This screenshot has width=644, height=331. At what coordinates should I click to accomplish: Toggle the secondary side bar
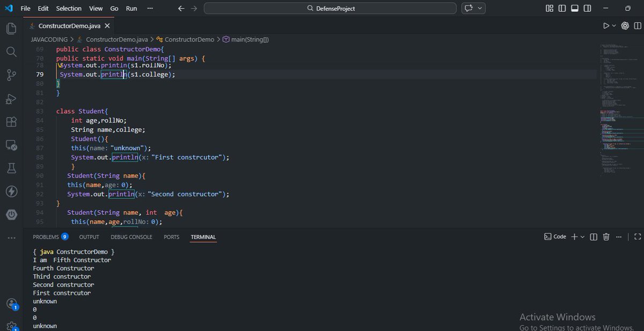588,9
